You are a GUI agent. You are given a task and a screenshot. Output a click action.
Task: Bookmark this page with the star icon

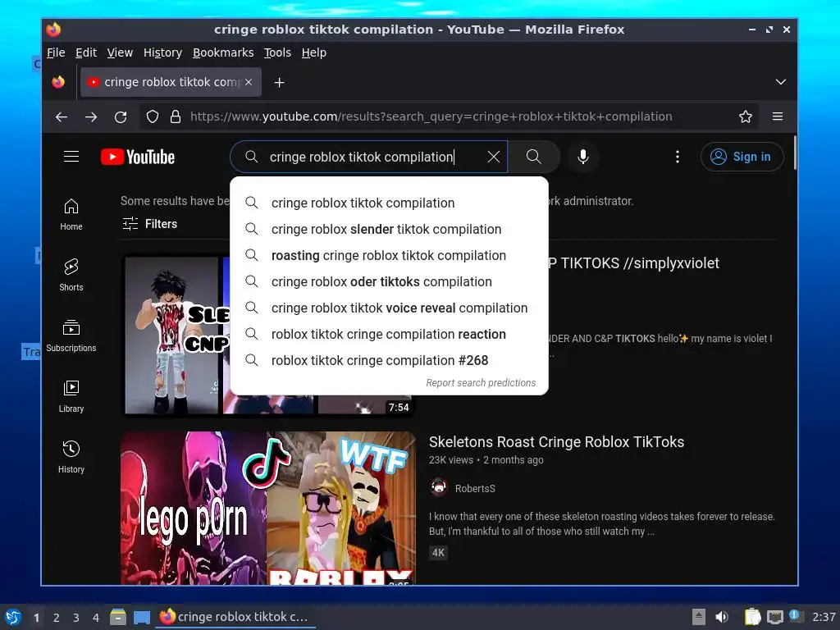tap(745, 116)
